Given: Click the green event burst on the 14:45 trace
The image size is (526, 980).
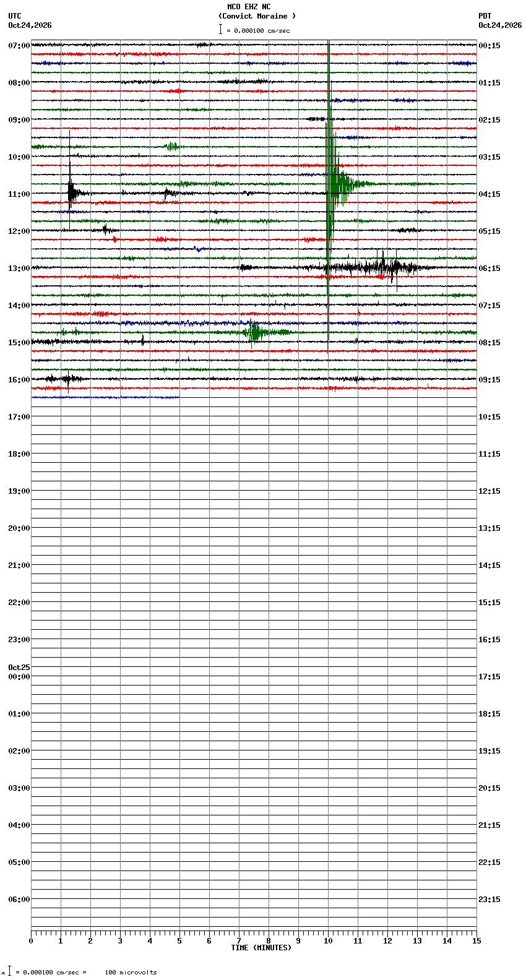Looking at the screenshot, I should (255, 332).
